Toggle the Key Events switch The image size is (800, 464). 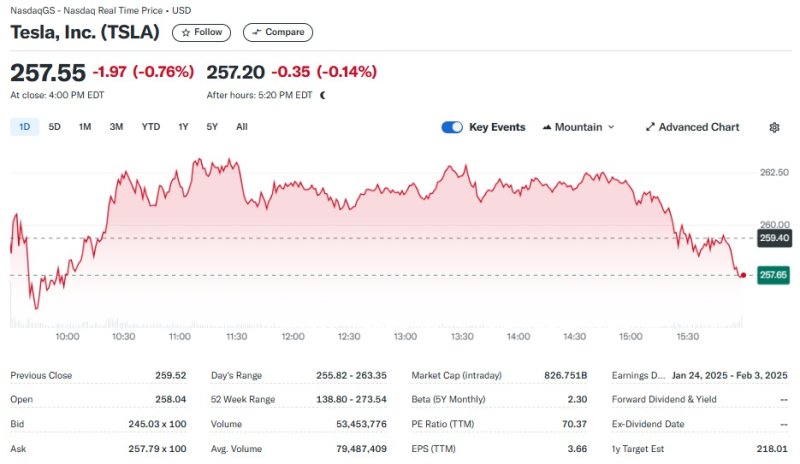[x=452, y=127]
